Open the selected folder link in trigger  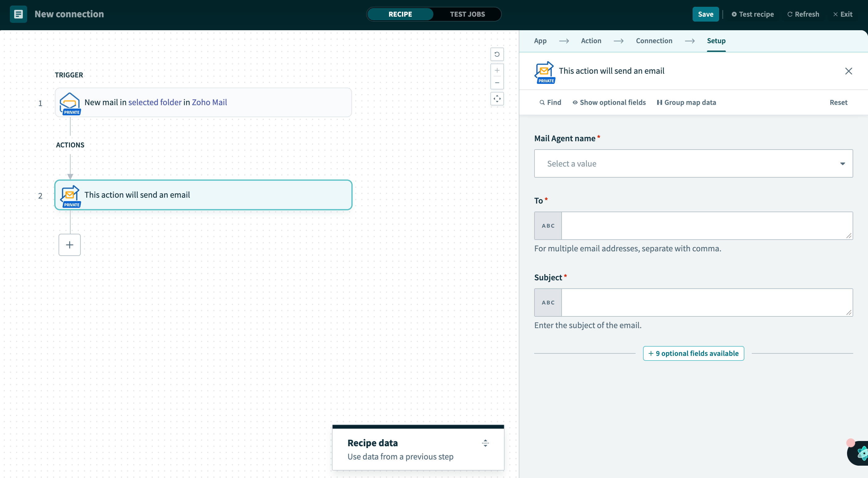coord(155,102)
